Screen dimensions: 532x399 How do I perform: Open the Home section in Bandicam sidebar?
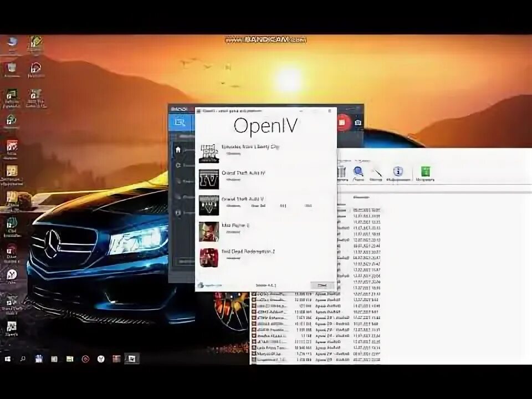(x=178, y=150)
